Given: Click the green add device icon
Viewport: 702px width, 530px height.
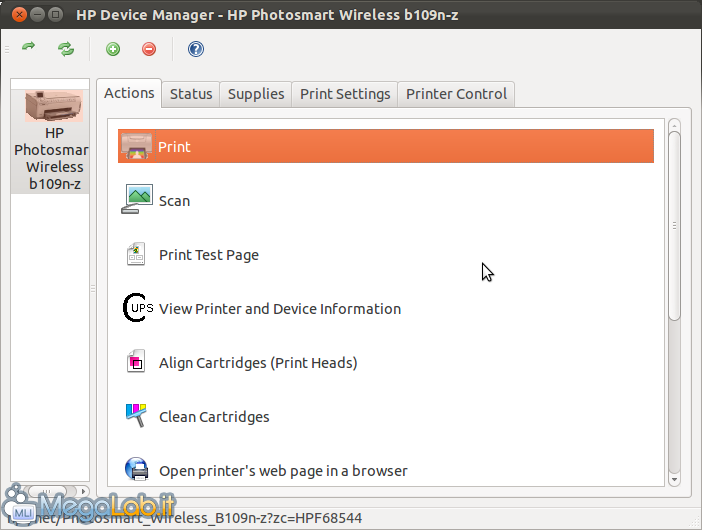Looking at the screenshot, I should (113, 49).
